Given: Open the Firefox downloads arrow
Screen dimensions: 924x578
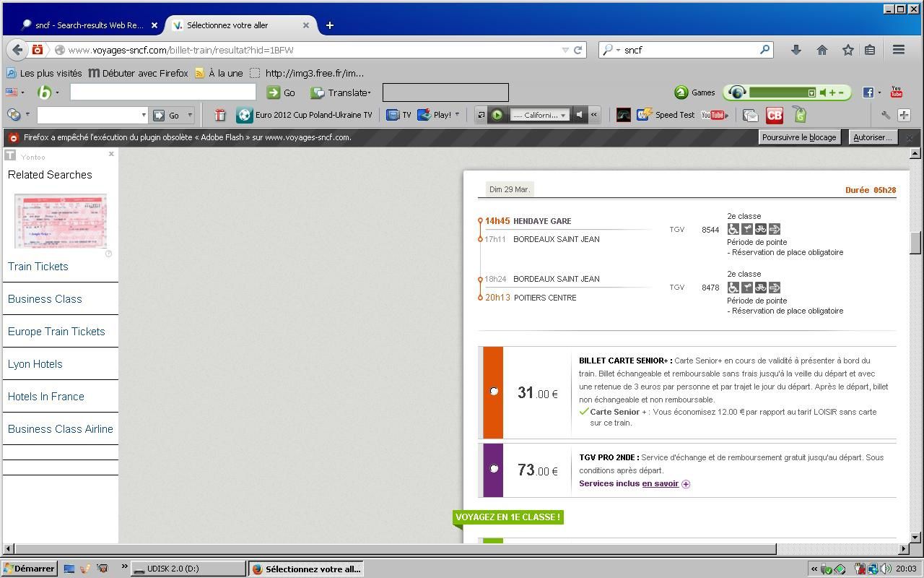Looking at the screenshot, I should 796,50.
